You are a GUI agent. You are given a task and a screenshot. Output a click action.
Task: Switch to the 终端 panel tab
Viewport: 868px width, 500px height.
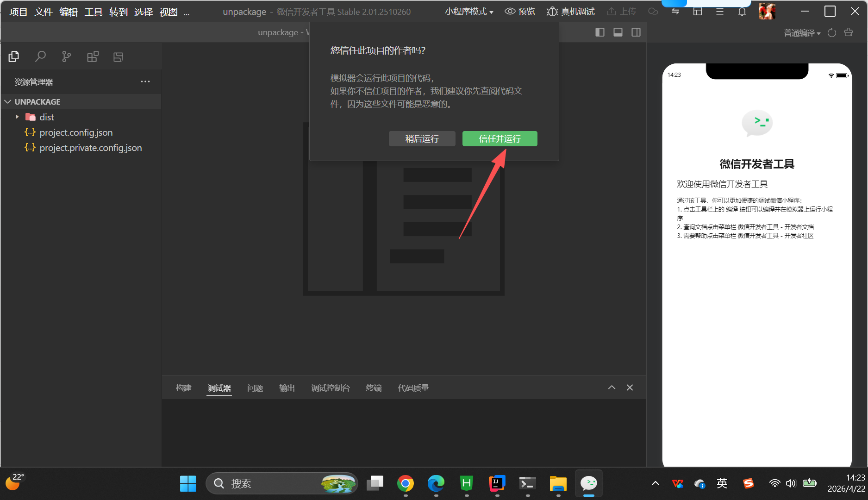374,388
